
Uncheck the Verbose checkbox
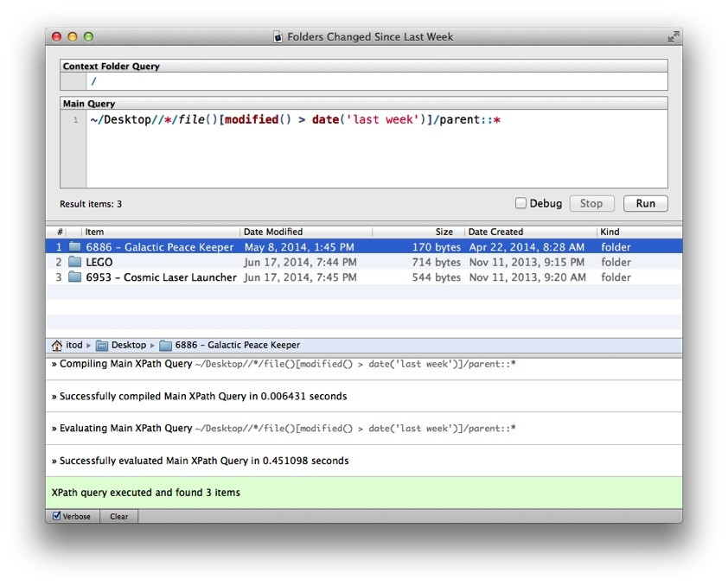(x=56, y=516)
